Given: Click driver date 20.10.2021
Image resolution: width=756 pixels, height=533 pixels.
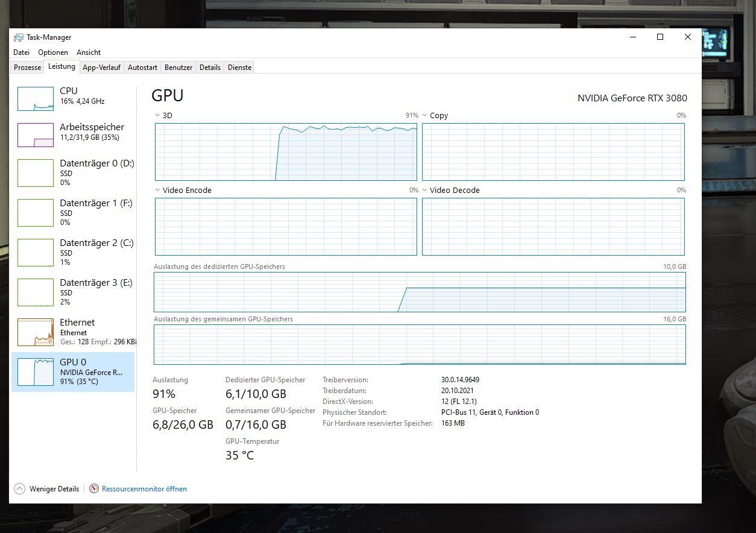Looking at the screenshot, I should click(x=458, y=391).
